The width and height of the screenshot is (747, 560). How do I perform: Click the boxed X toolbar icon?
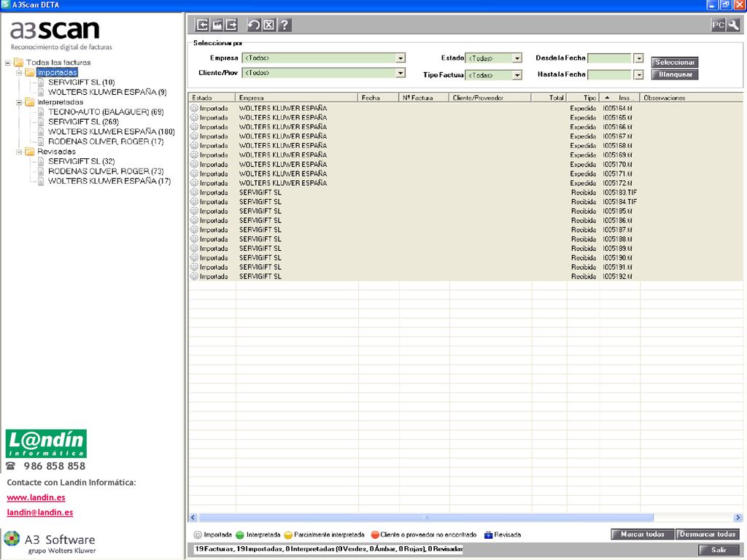pyautogui.click(x=269, y=25)
